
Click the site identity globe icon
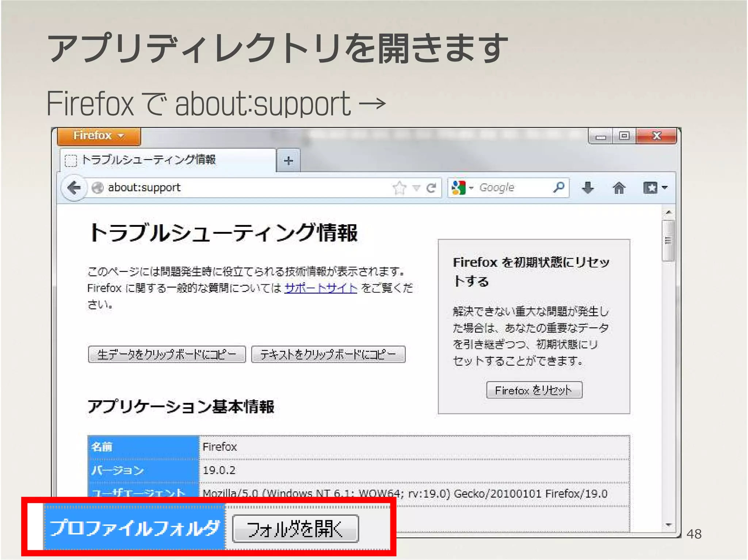[98, 188]
